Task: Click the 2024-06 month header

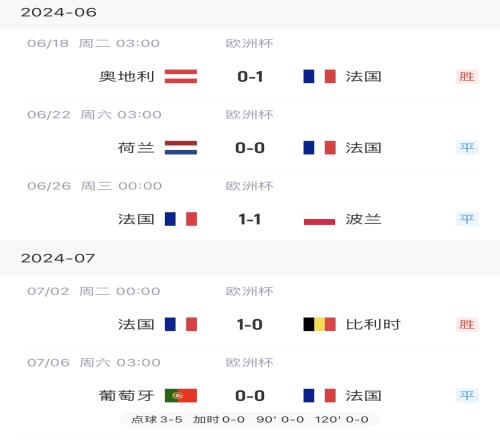Action: (x=59, y=13)
